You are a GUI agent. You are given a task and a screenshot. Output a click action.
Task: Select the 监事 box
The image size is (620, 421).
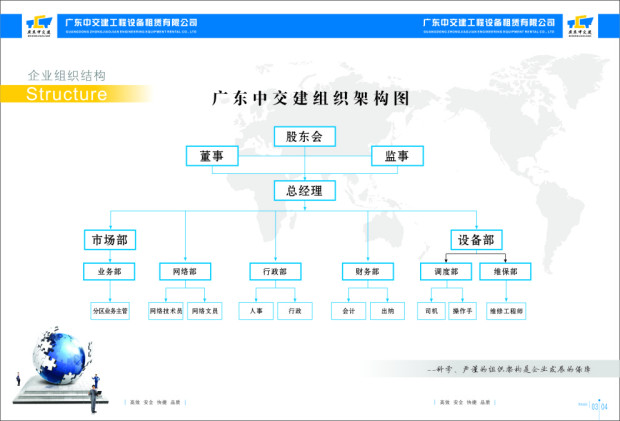pos(397,156)
